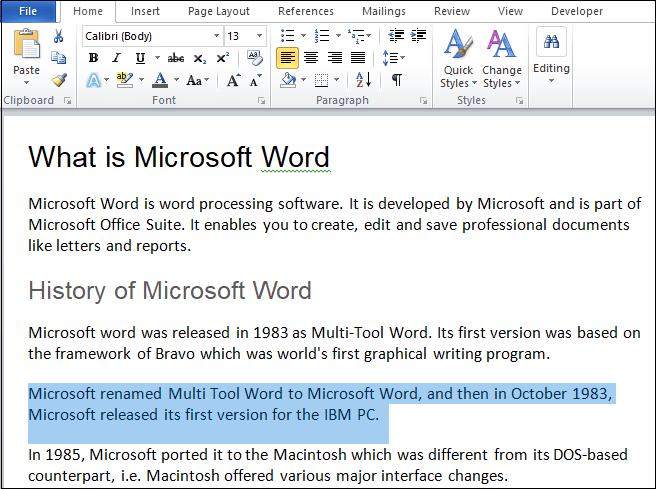Click the Format Painter brush icon
The width and height of the screenshot is (656, 489).
[59, 79]
